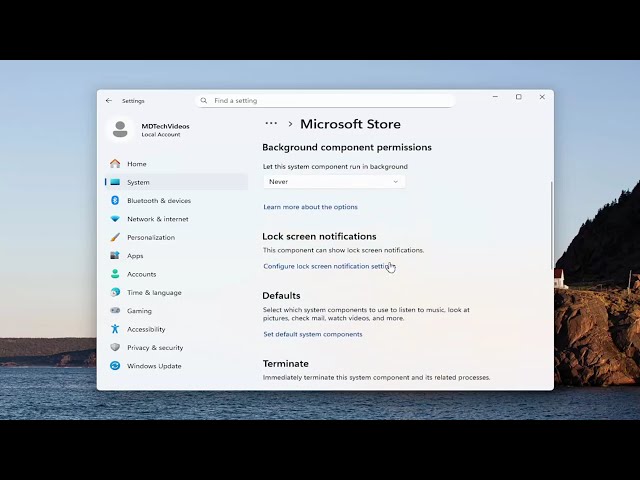Open Time & language settings
This screenshot has width=640, height=480.
[x=176, y=292]
